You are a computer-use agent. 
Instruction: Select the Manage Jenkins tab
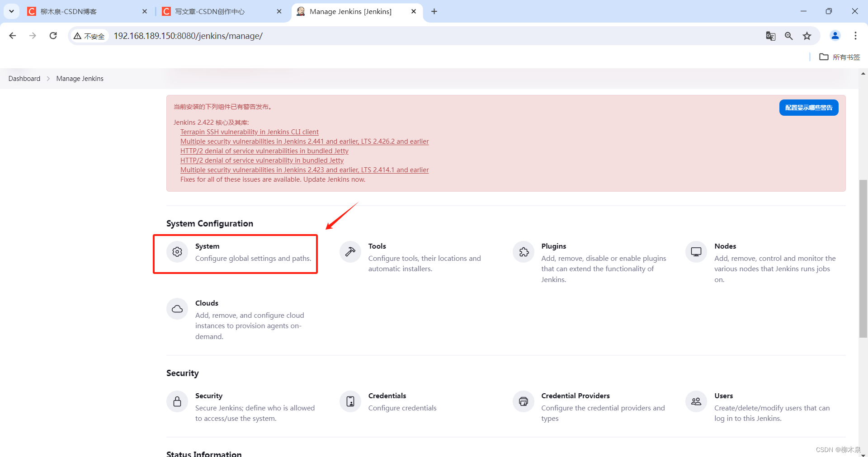click(357, 11)
